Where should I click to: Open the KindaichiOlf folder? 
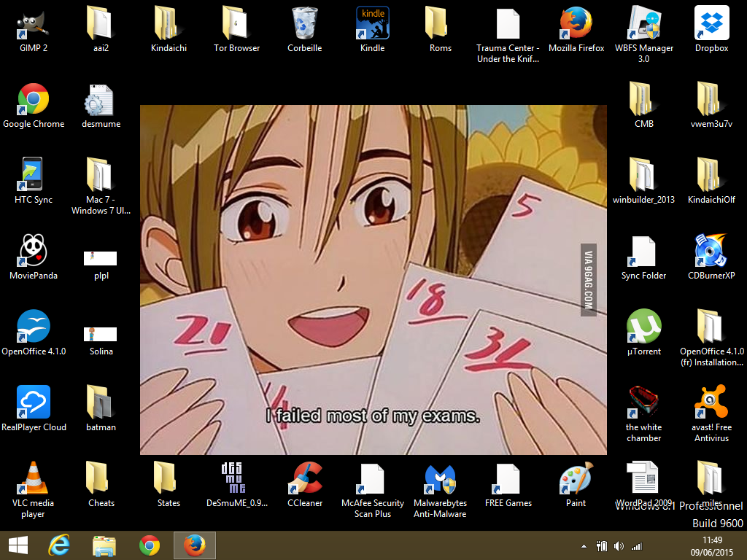[x=712, y=175]
